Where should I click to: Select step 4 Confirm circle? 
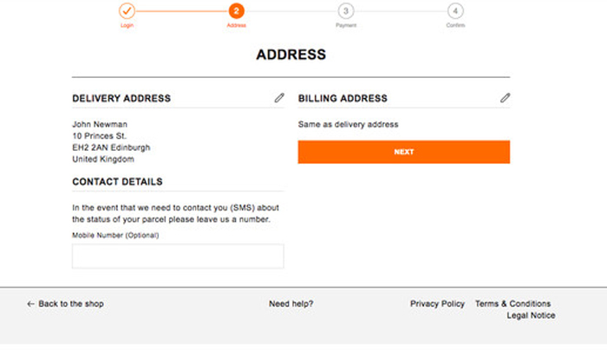[x=455, y=10]
